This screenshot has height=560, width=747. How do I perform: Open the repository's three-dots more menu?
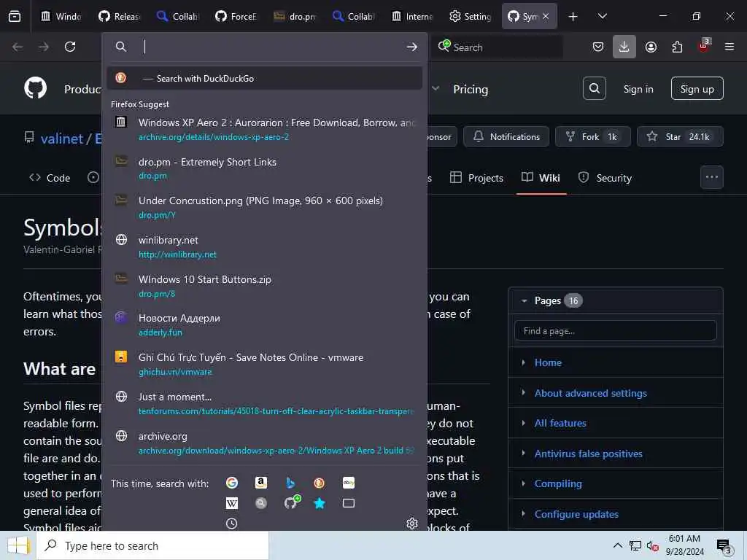[x=712, y=177]
